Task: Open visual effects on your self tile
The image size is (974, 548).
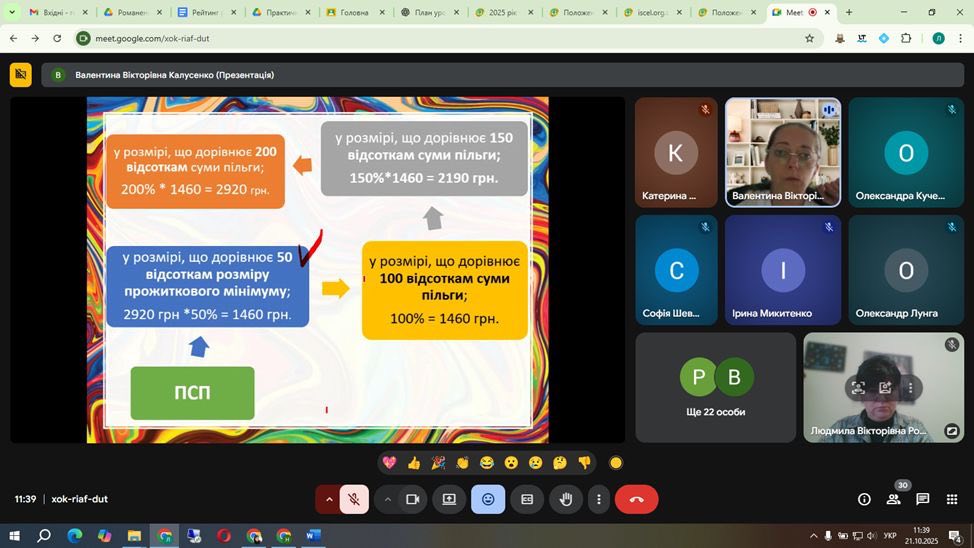Action: [885, 388]
